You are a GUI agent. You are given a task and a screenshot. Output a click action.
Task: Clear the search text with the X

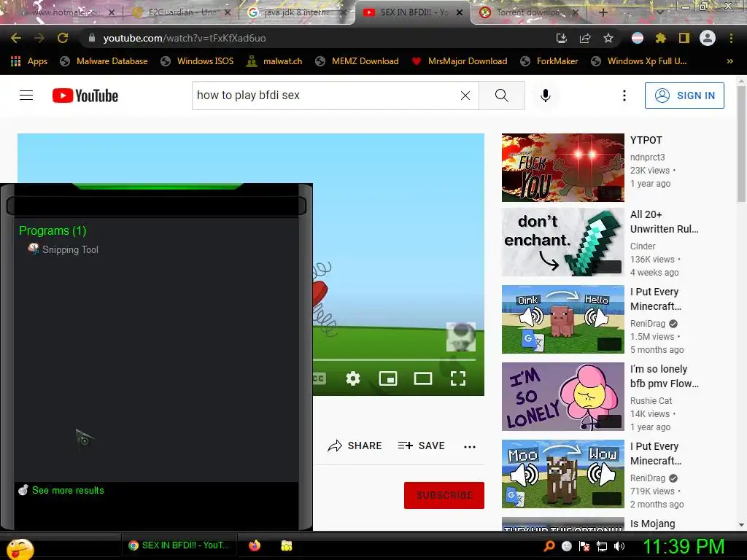coord(465,96)
